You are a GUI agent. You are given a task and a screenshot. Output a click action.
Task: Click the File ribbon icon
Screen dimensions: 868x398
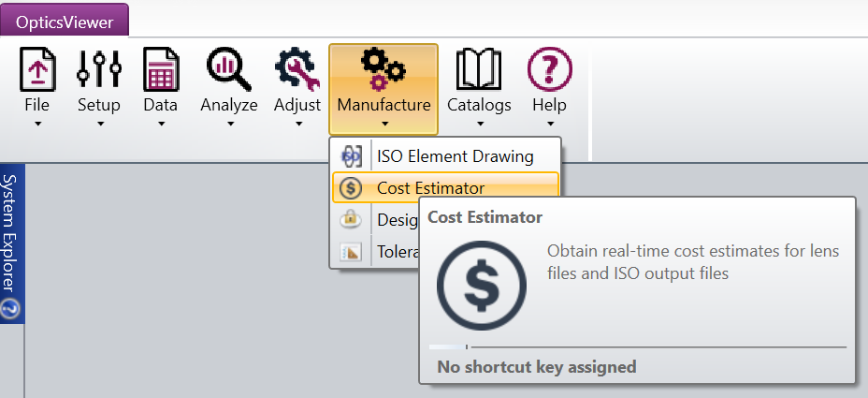[x=37, y=70]
